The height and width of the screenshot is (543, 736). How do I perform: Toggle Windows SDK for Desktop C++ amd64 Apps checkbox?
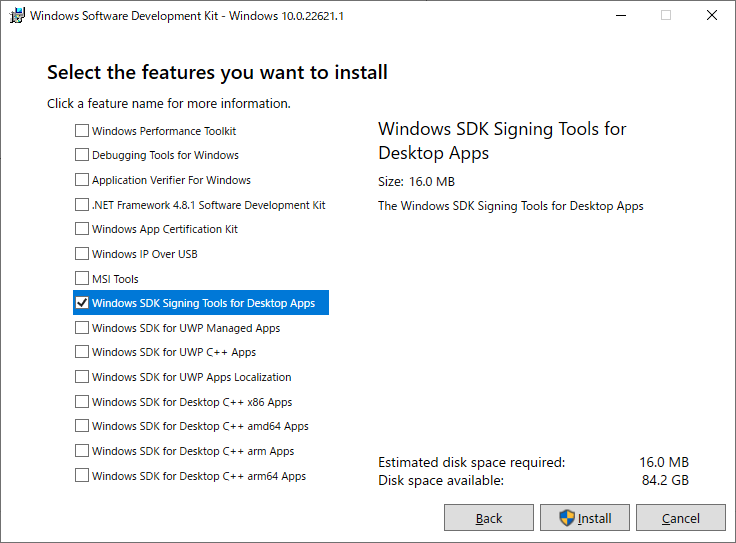tap(82, 426)
